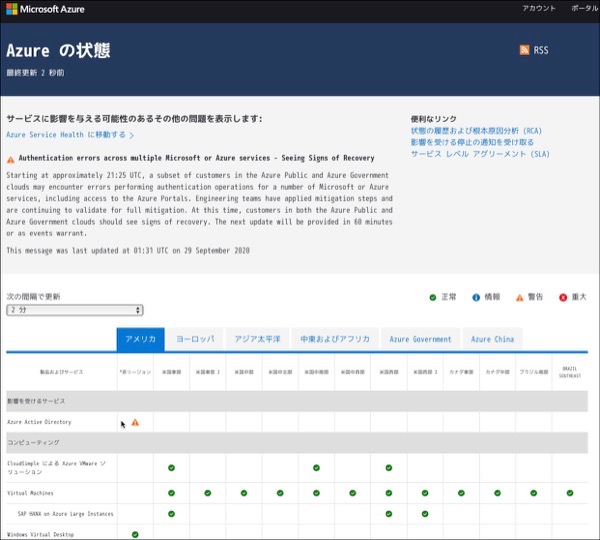This screenshot has width=600, height=540.
Task: Click Azure Active Directory warning icon
Action: click(135, 422)
